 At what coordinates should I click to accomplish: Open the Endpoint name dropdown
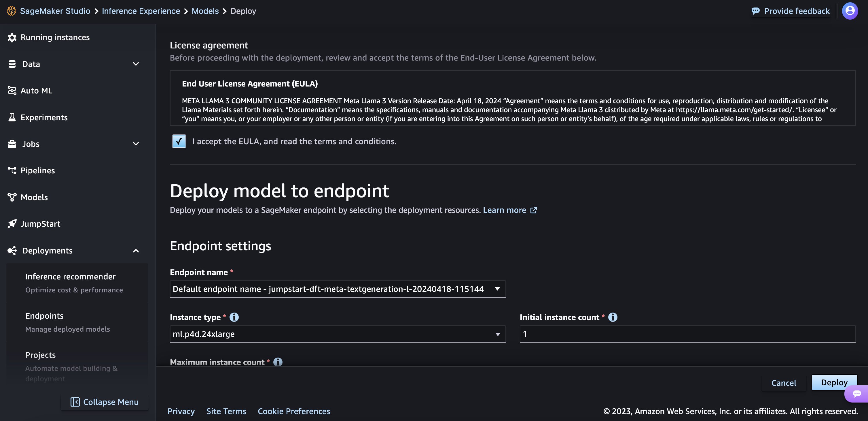coord(337,289)
